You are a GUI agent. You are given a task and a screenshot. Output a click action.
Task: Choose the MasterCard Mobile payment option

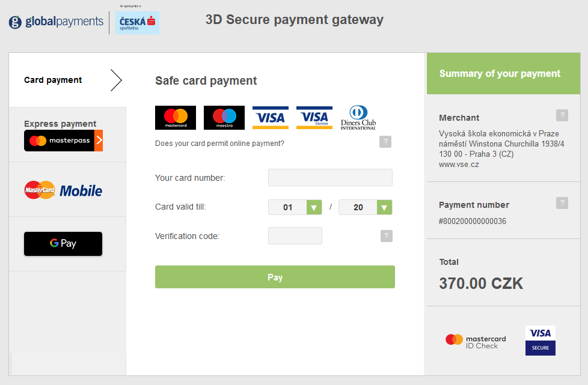click(63, 190)
